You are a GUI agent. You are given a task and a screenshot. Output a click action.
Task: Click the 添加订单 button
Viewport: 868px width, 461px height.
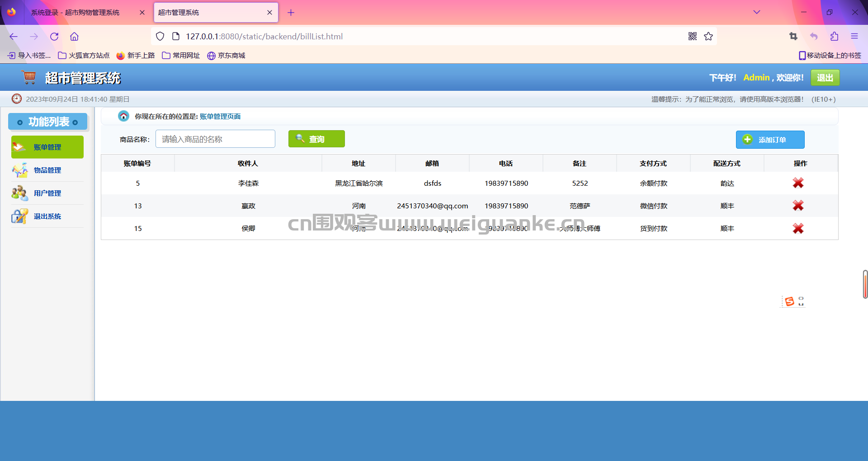[x=770, y=140]
